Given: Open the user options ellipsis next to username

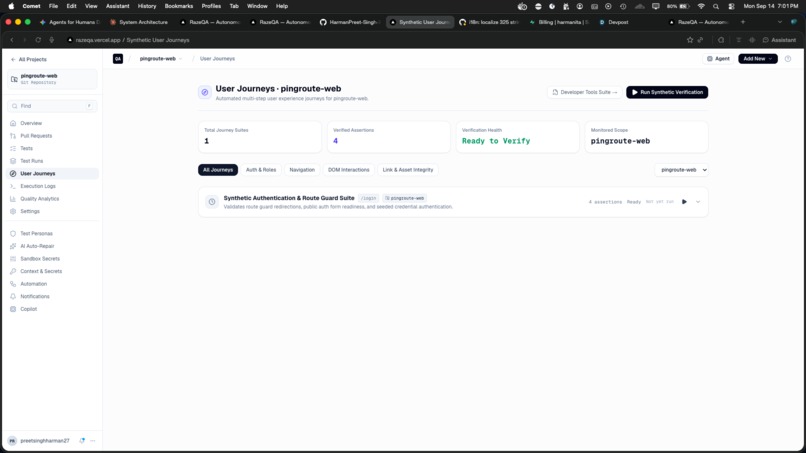Looking at the screenshot, I should (x=93, y=441).
